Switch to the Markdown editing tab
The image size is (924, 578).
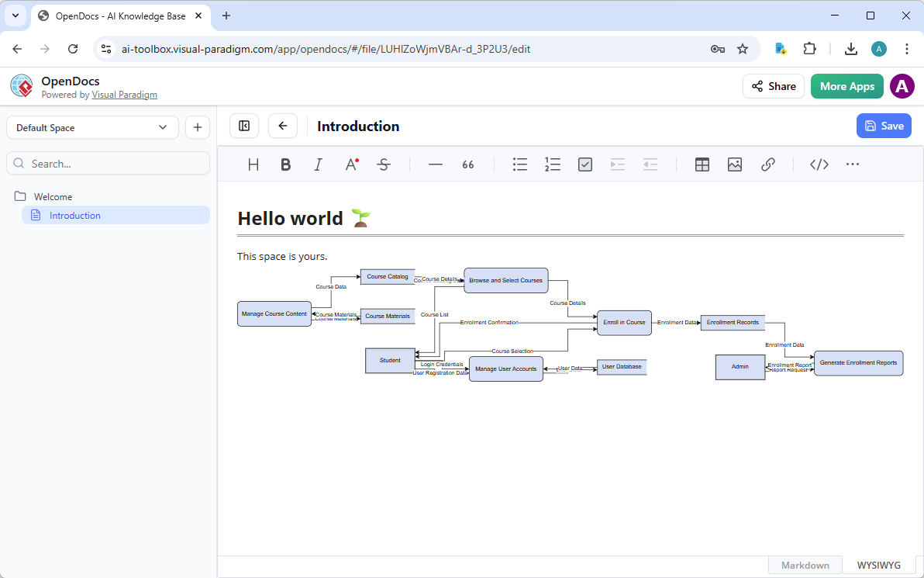pyautogui.click(x=805, y=564)
